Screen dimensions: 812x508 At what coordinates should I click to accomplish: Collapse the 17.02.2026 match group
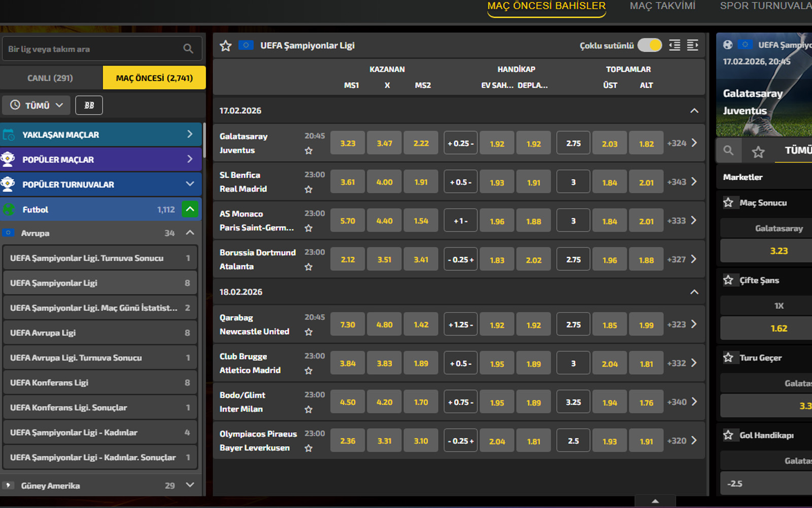coord(694,111)
